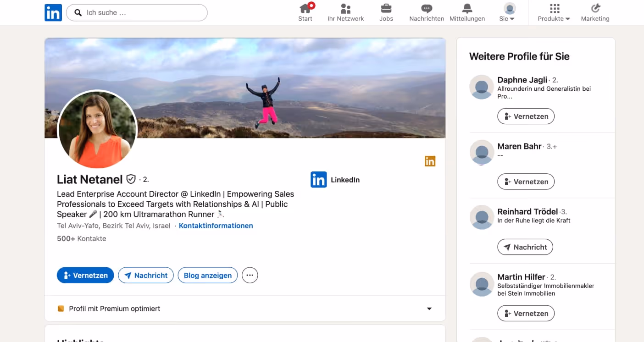
Task: Open the 500+ Kontakte link
Action: tap(81, 238)
